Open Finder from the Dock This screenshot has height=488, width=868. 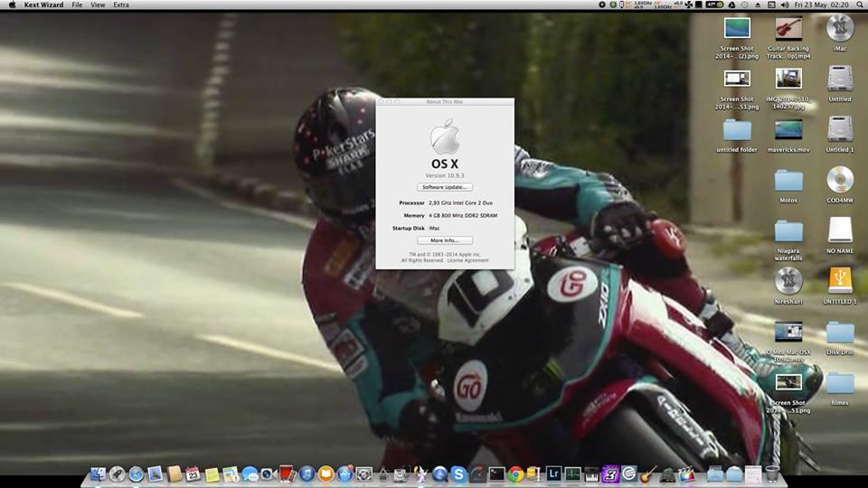[x=98, y=473]
